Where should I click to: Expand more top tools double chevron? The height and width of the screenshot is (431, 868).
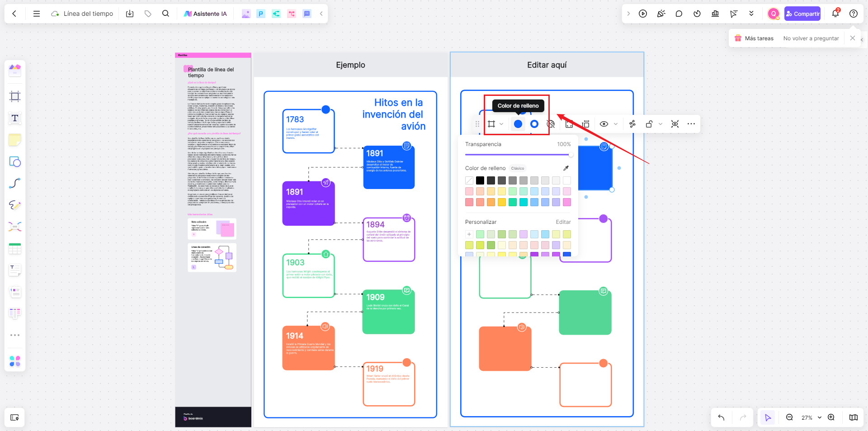tap(751, 14)
